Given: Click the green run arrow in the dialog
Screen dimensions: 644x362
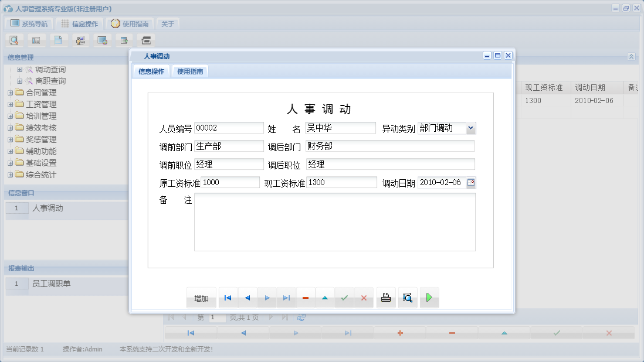Looking at the screenshot, I should pyautogui.click(x=429, y=297).
